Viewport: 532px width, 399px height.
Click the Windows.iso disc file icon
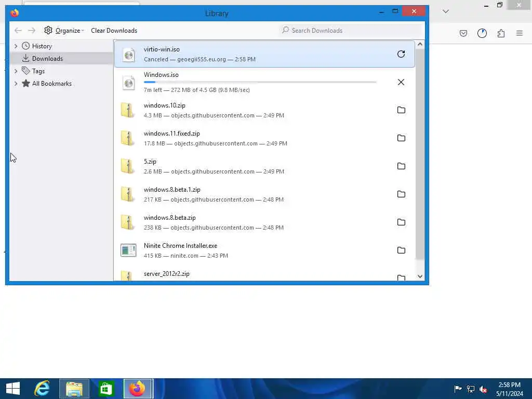click(x=129, y=83)
